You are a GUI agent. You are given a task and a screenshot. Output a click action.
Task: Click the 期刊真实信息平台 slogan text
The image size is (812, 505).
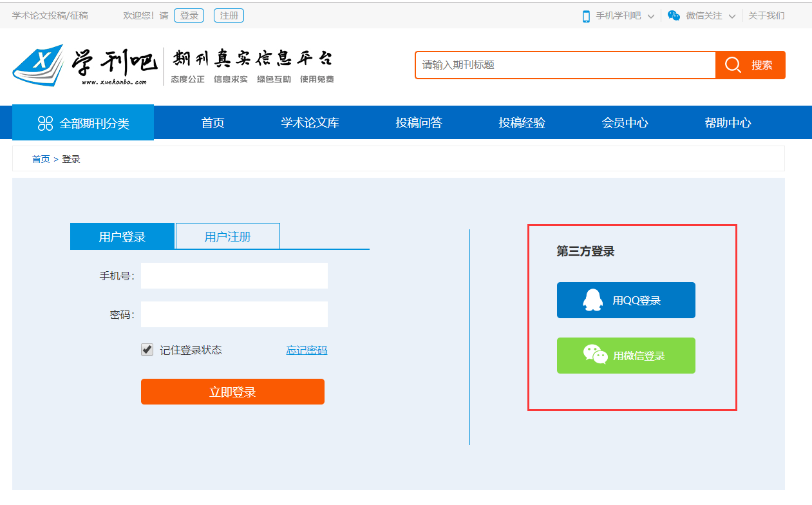tap(253, 59)
